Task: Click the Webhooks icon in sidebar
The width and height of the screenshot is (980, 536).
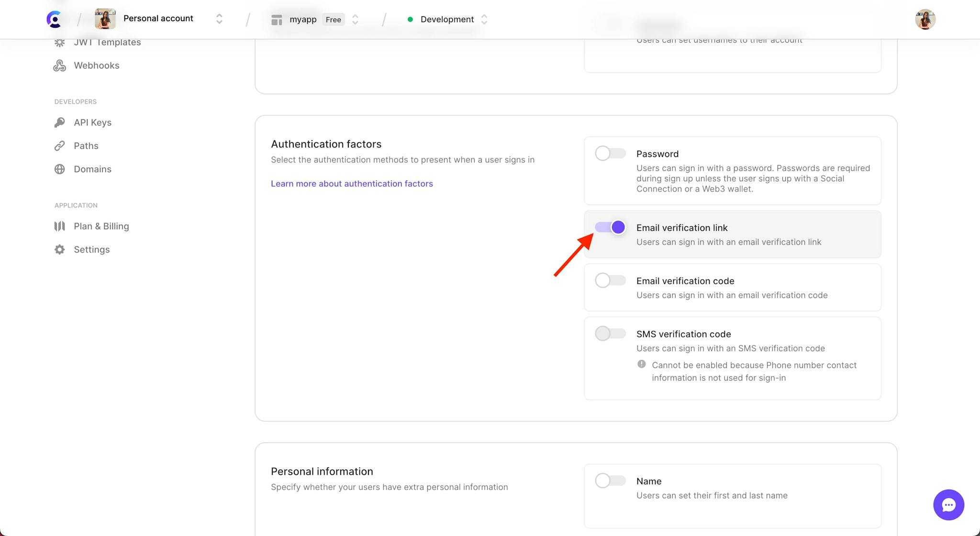Action: tap(60, 66)
